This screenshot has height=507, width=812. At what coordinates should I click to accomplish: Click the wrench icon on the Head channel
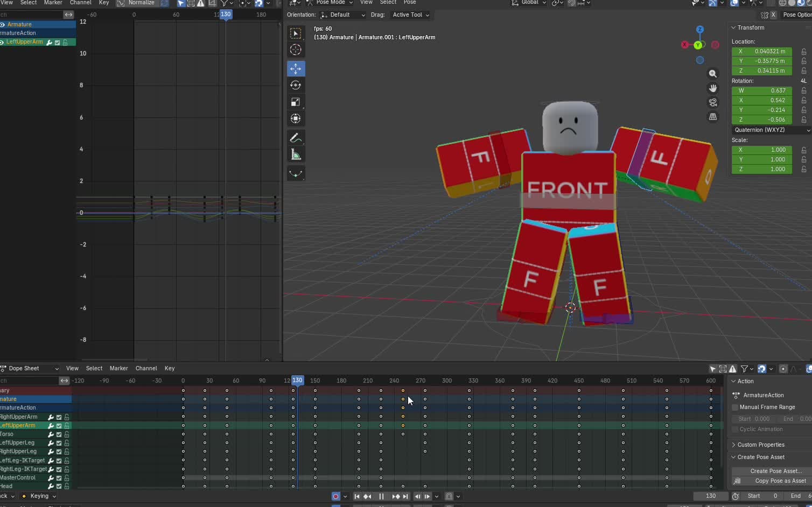click(x=51, y=486)
